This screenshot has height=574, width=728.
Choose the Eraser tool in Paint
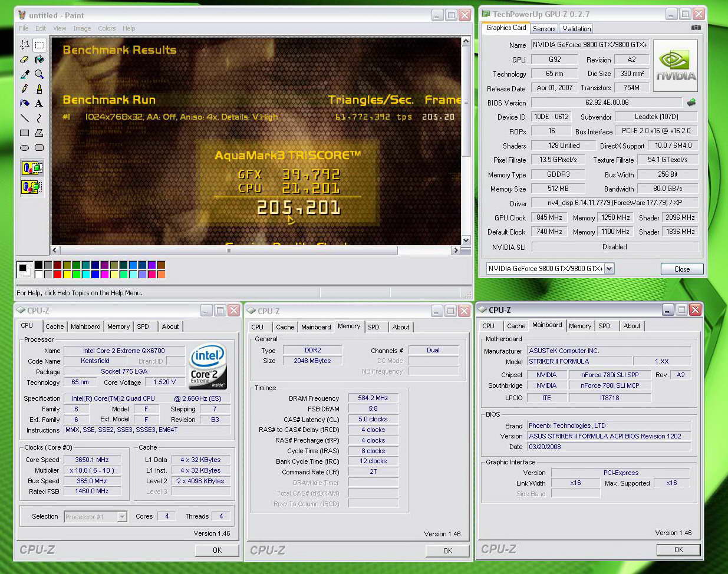25,60
